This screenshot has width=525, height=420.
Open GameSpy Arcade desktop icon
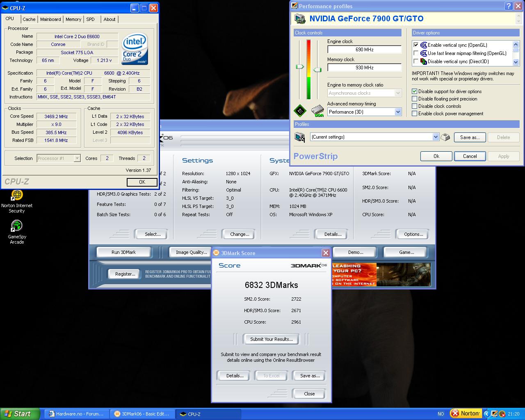(17, 232)
